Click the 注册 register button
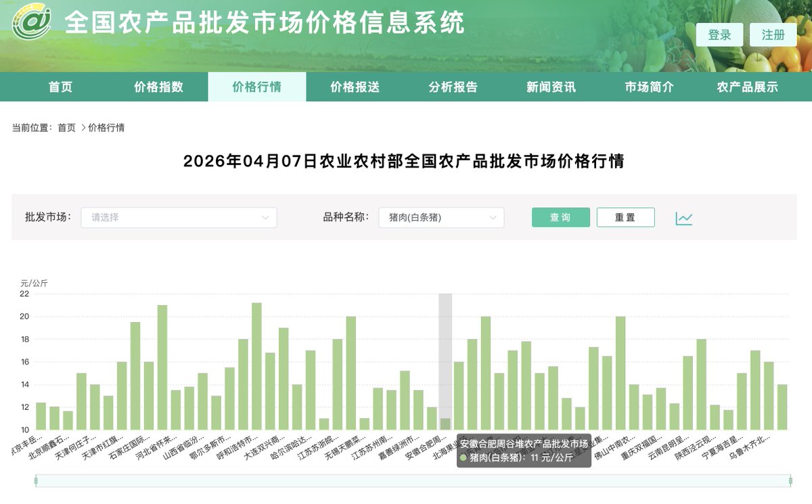The width and height of the screenshot is (812, 504). (x=773, y=34)
